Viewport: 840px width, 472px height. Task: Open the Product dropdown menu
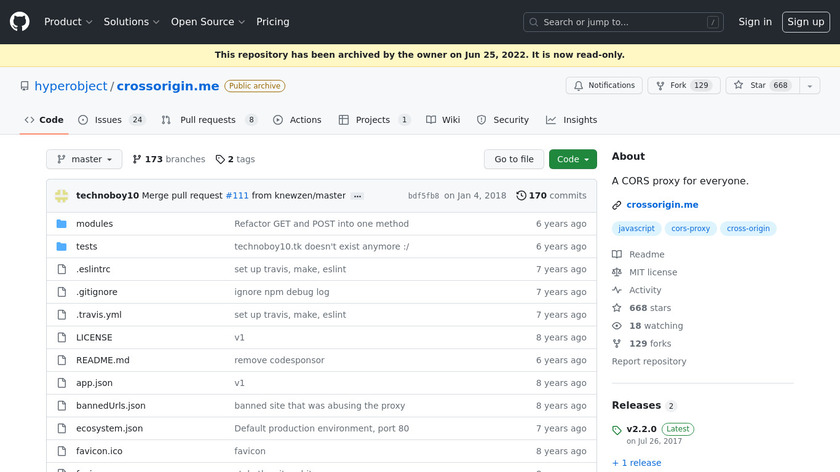(68, 22)
